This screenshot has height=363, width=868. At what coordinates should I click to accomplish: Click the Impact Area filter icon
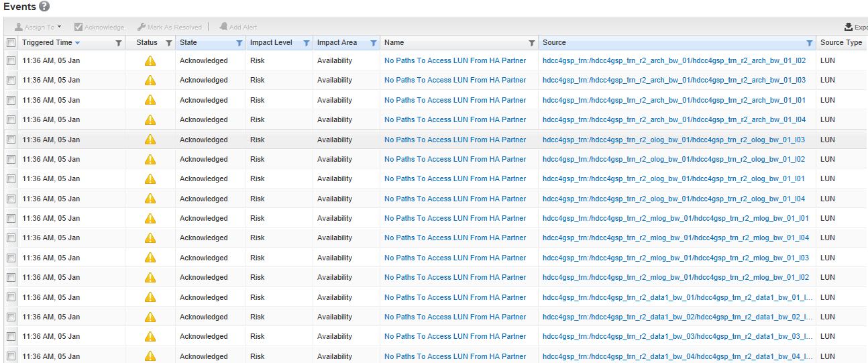[x=374, y=43]
